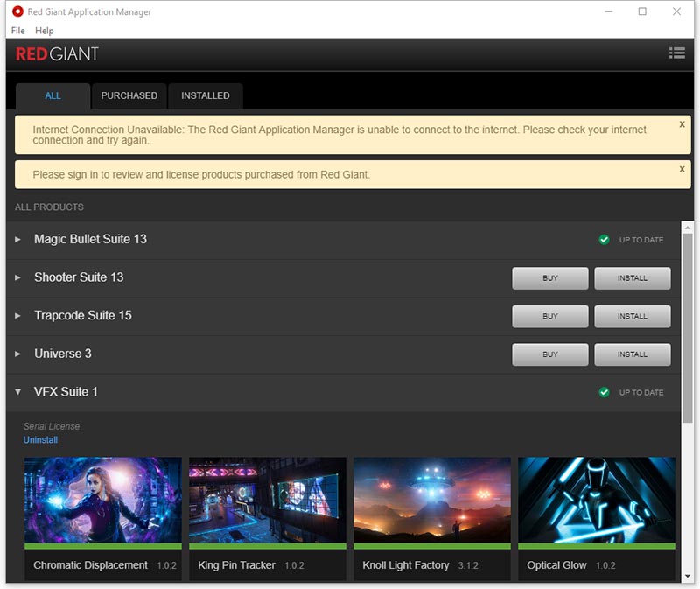The image size is (700, 589).
Task: Click the Knoll Light Factory 3.1.2 label
Action: click(x=420, y=565)
